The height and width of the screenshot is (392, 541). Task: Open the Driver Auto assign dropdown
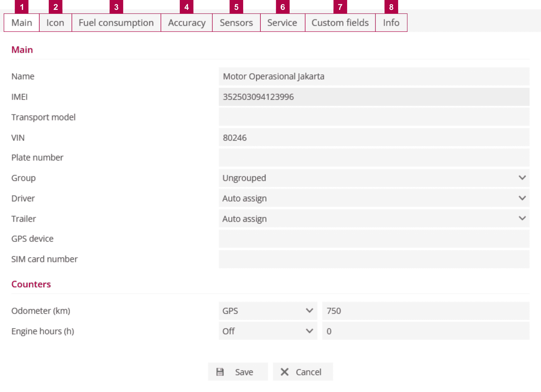[x=374, y=198]
